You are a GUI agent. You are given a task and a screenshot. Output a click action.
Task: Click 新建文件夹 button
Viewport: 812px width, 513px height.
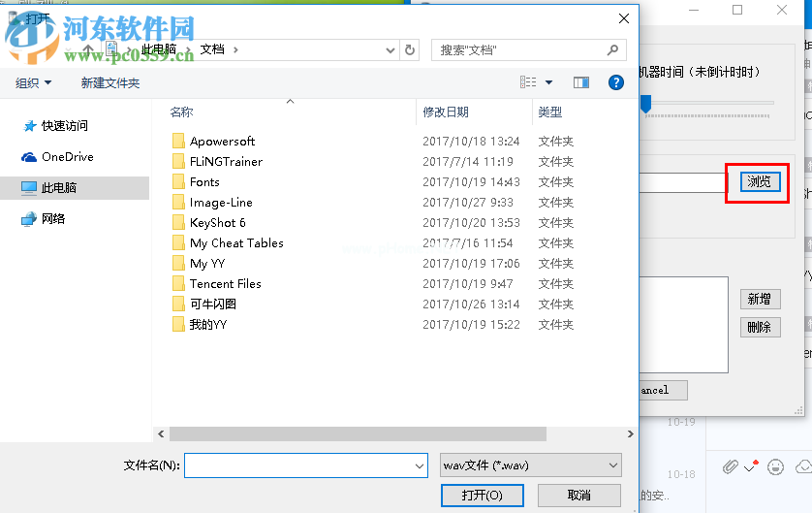pos(109,82)
